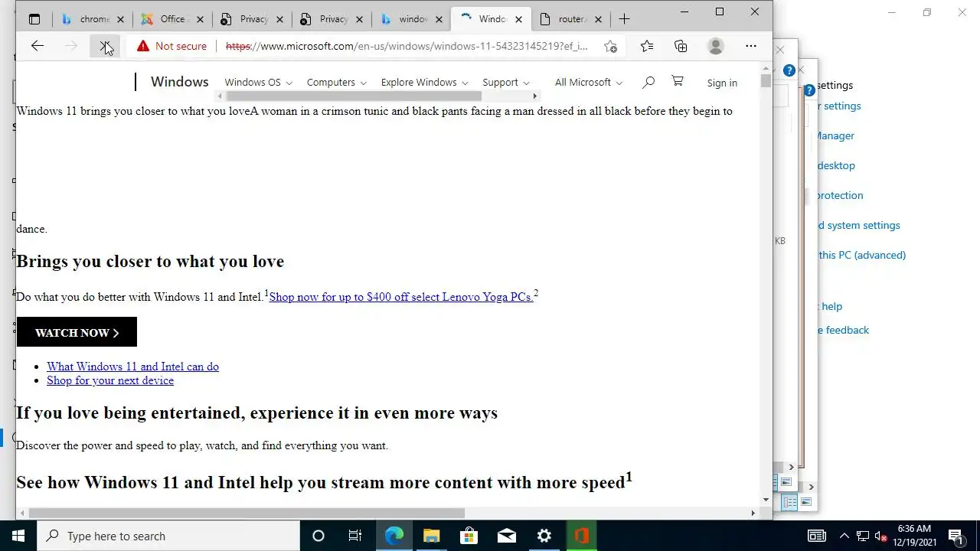This screenshot has width=980, height=551.
Task: Open the shopping cart icon
Action: click(x=678, y=81)
